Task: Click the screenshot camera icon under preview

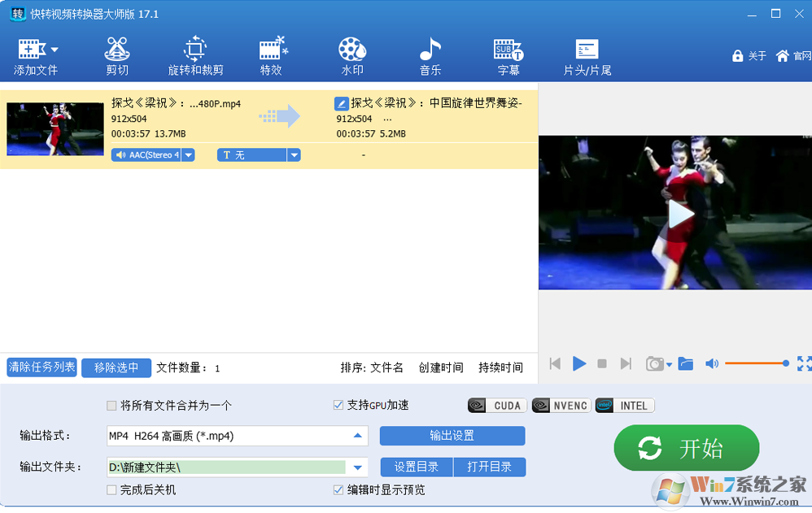Action: point(654,364)
